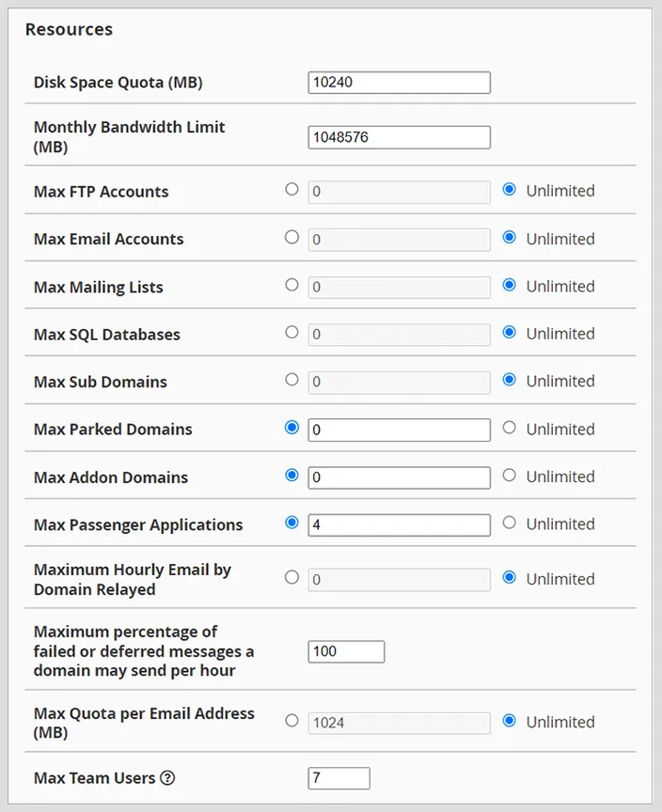This screenshot has width=662, height=812.
Task: Click the Max SQL Databases number field
Action: [399, 335]
